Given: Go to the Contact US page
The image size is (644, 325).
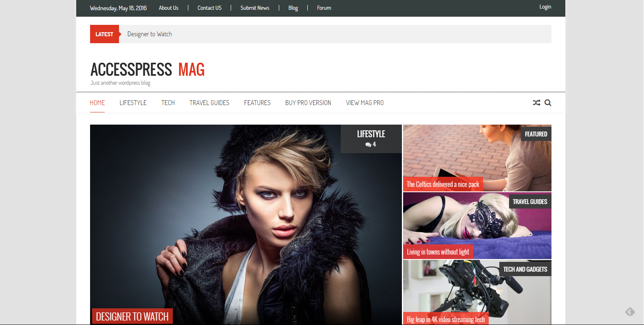Looking at the screenshot, I should pos(210,8).
